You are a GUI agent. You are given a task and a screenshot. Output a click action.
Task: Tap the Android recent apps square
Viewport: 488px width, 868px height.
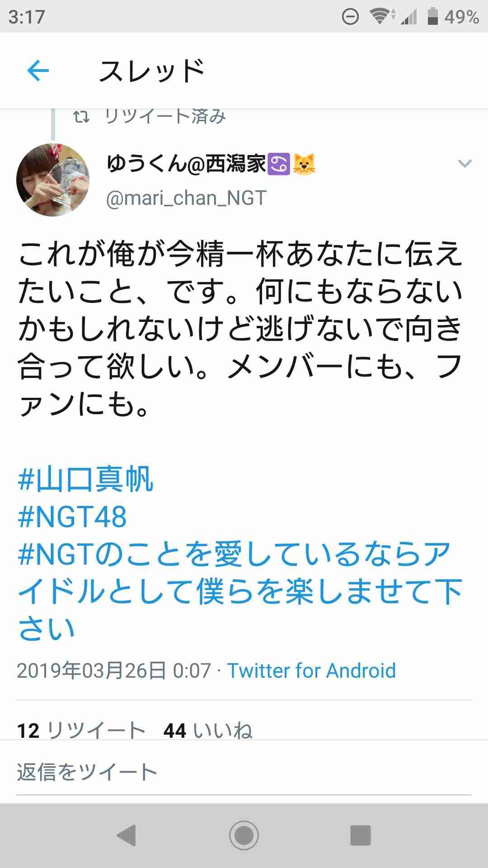(361, 835)
